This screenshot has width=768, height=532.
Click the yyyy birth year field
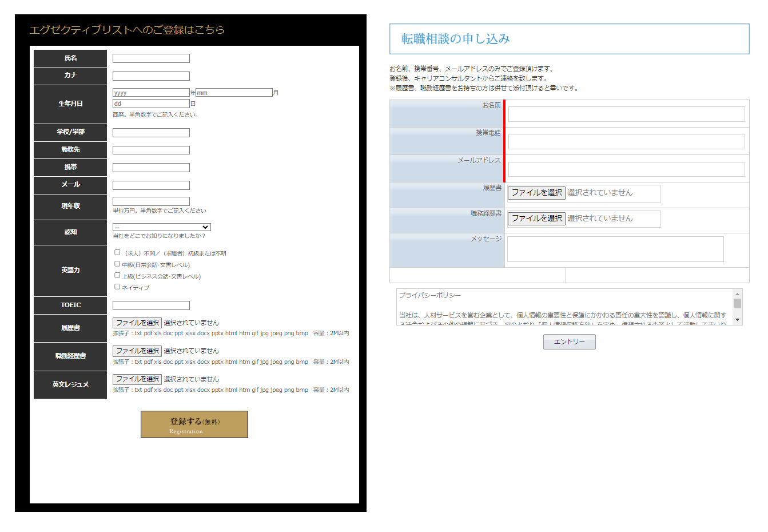[x=151, y=93]
